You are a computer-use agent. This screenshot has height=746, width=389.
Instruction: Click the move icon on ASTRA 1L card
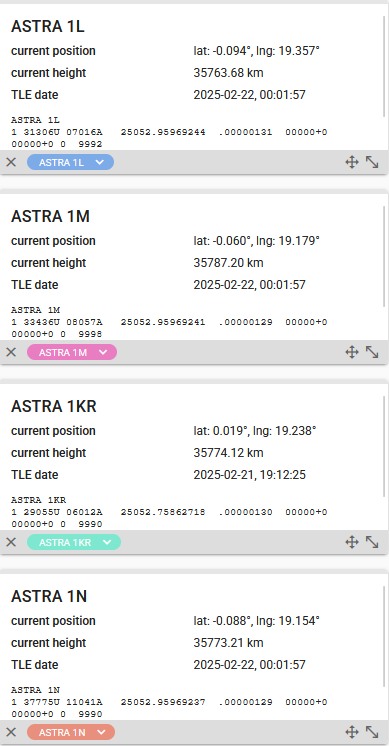[351, 162]
